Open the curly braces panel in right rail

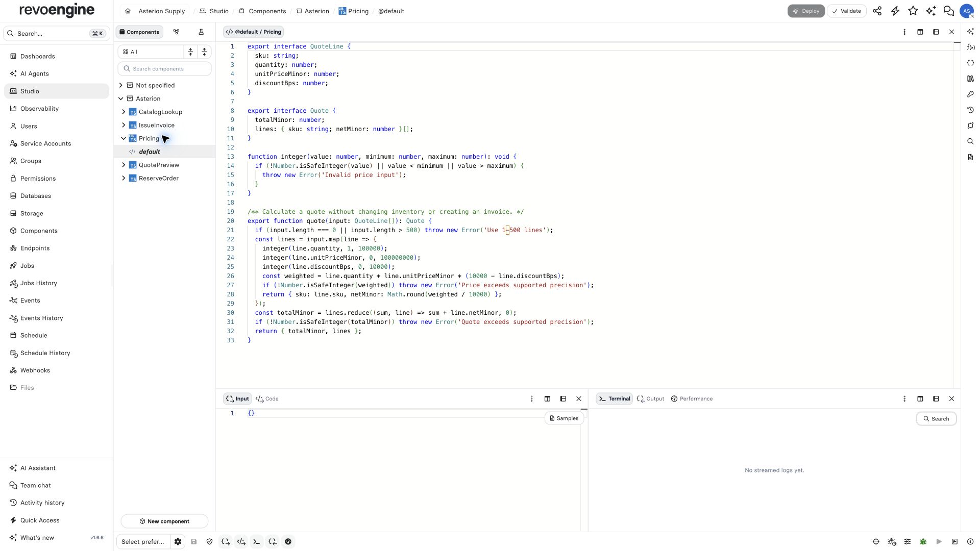tap(970, 63)
